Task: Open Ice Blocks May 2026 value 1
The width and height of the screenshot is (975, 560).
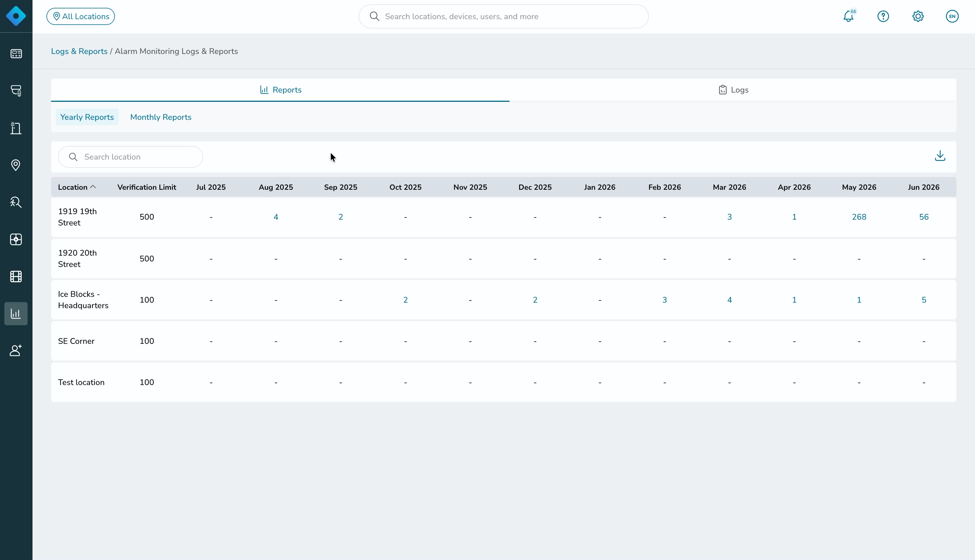Action: tap(859, 300)
